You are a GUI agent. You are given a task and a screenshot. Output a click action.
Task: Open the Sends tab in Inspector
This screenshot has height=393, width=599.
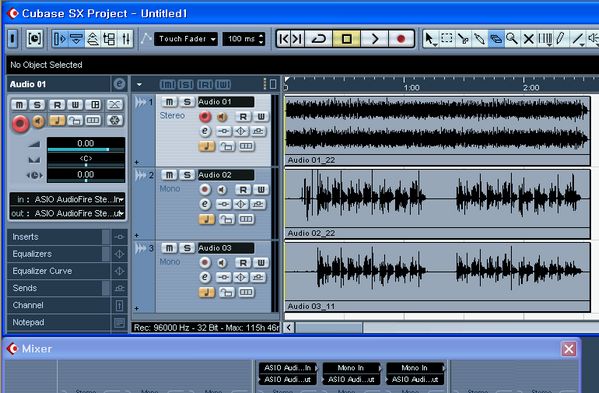coord(59,288)
